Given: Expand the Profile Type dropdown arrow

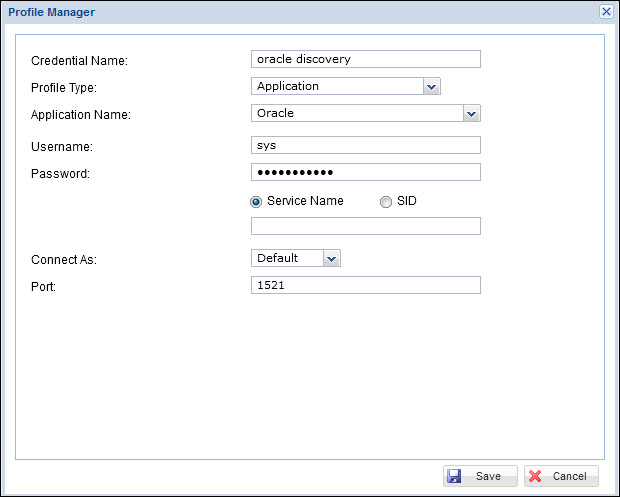Looking at the screenshot, I should [431, 87].
